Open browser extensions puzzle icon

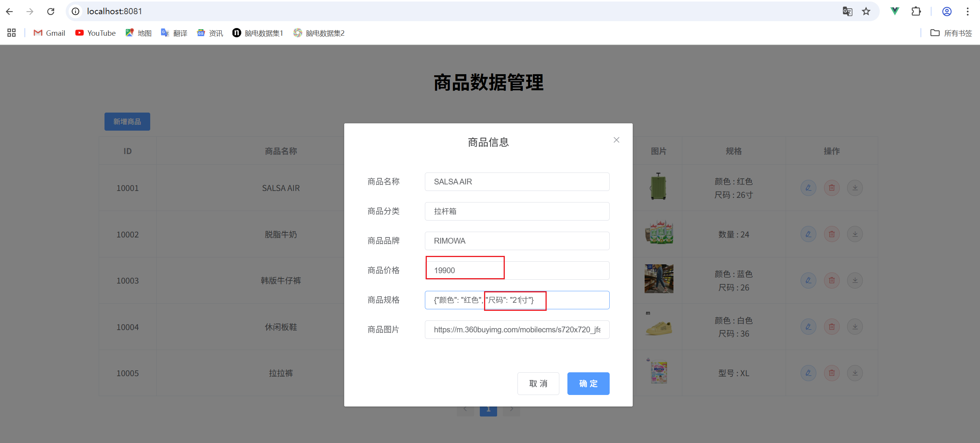(916, 12)
